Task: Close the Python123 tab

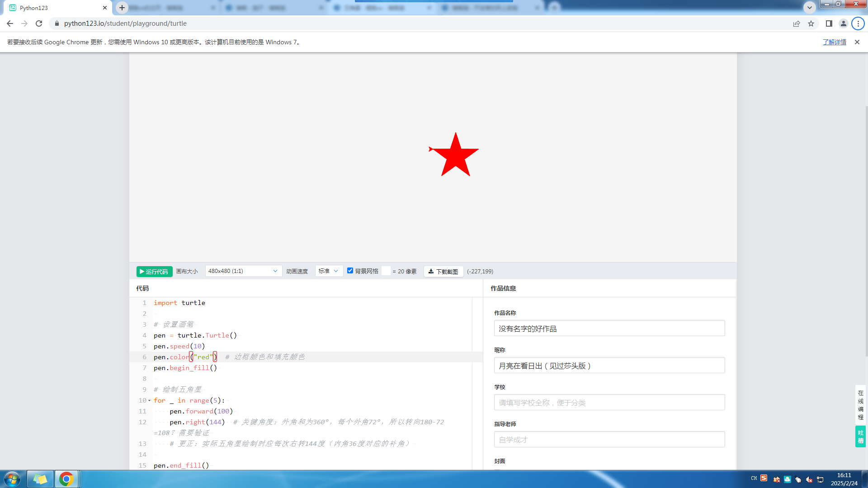Action: pyautogui.click(x=105, y=8)
